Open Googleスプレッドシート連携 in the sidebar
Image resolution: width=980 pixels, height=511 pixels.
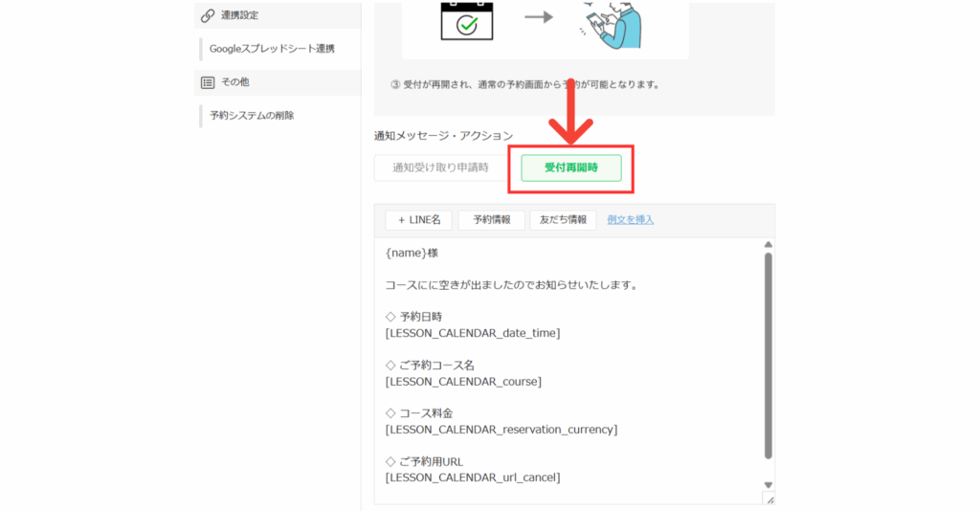(272, 49)
